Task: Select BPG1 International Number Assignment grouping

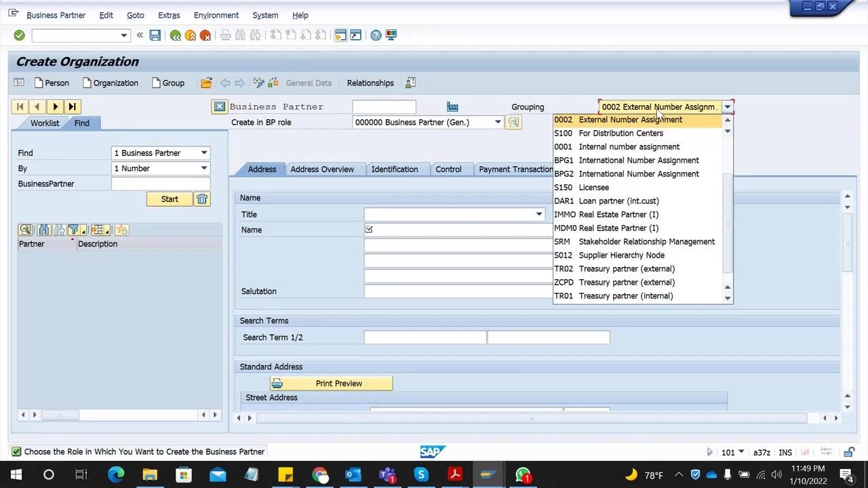Action: click(637, 160)
